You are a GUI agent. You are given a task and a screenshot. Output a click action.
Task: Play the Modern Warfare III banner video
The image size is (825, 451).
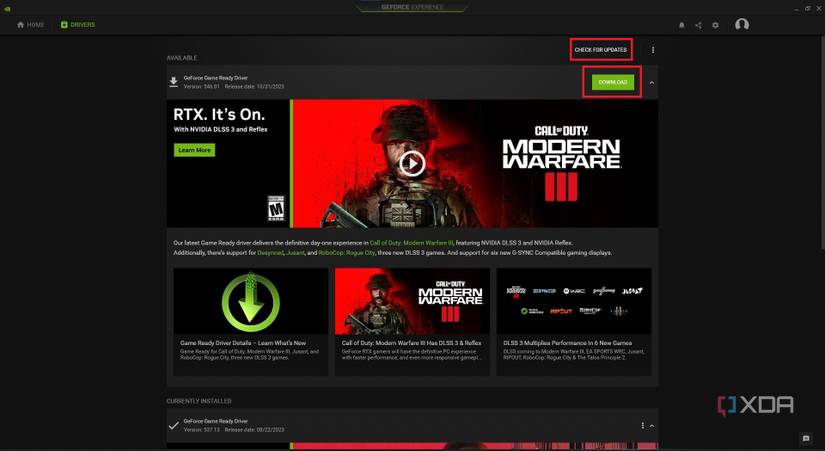click(x=412, y=164)
